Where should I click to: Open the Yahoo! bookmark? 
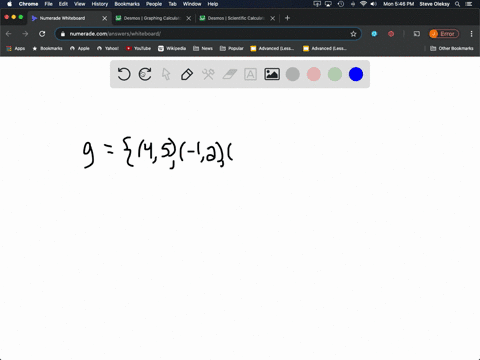pos(108,48)
